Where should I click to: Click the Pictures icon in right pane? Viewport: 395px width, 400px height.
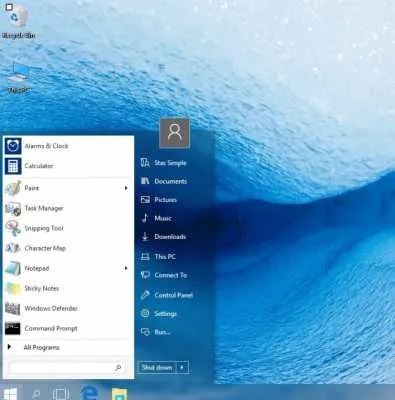tap(145, 200)
